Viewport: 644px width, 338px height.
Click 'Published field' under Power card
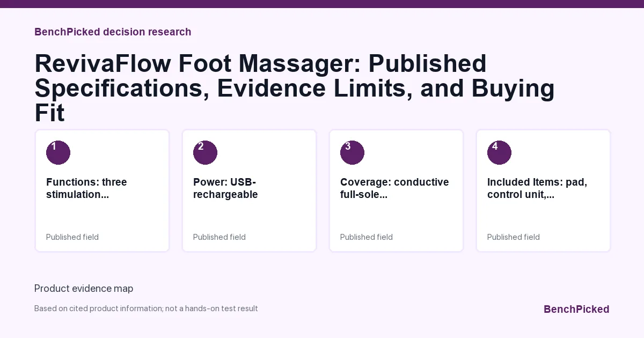point(219,237)
